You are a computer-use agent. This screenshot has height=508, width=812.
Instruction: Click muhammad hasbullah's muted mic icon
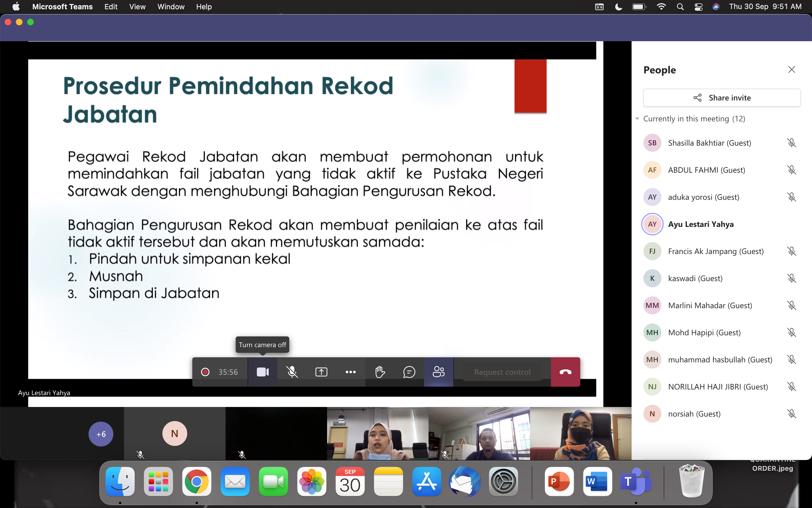[791, 360]
